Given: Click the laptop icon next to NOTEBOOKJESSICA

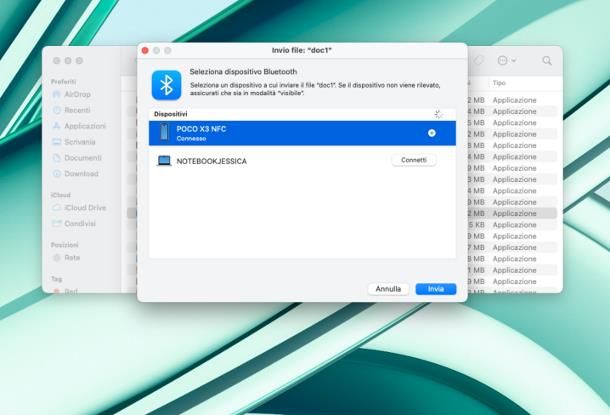Looking at the screenshot, I should click(x=164, y=161).
